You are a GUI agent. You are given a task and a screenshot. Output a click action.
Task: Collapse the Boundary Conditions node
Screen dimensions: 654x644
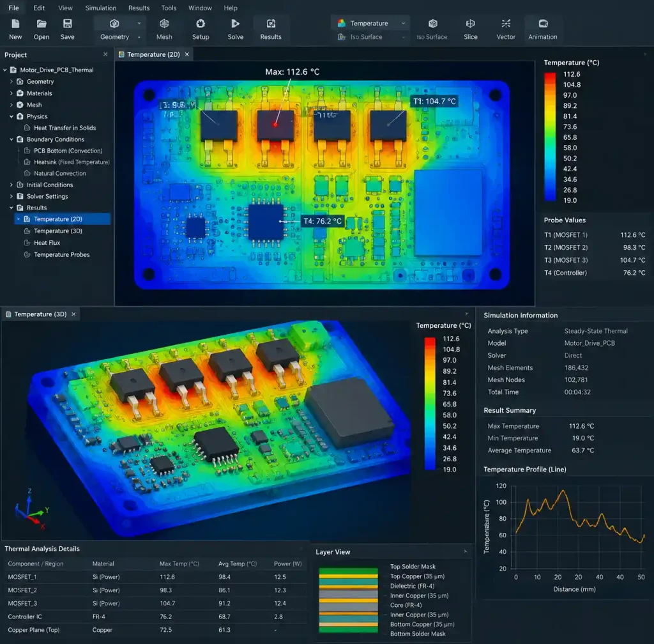11,140
